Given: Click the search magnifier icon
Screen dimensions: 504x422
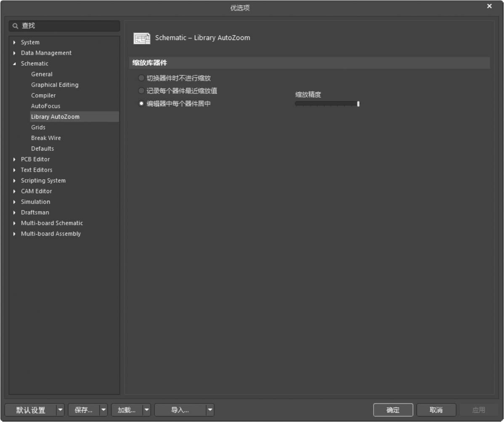Looking at the screenshot, I should 15,26.
